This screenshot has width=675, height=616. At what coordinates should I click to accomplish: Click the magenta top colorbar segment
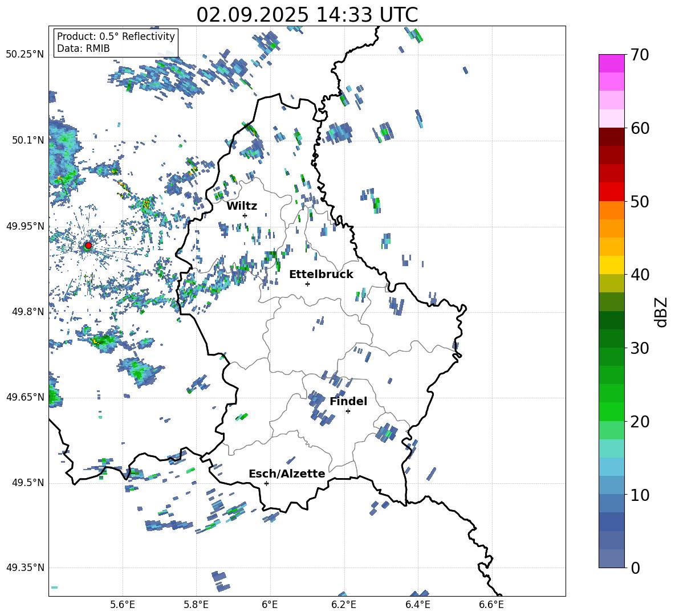[x=611, y=63]
